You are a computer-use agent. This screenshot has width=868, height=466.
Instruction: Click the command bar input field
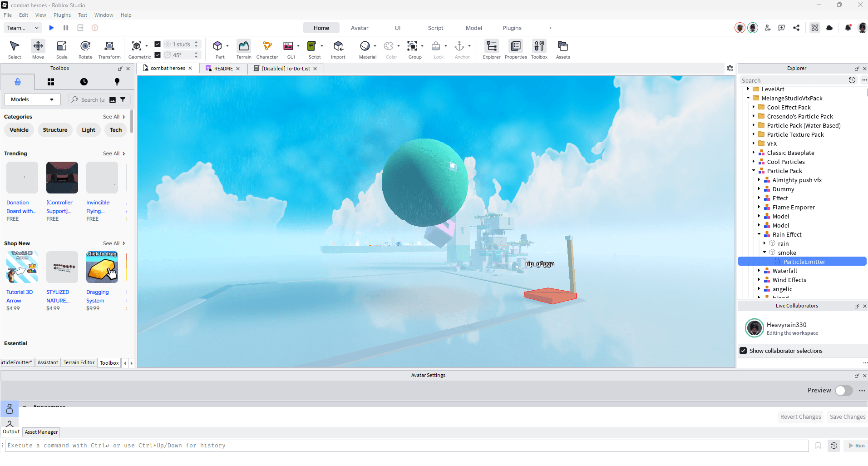(407, 446)
